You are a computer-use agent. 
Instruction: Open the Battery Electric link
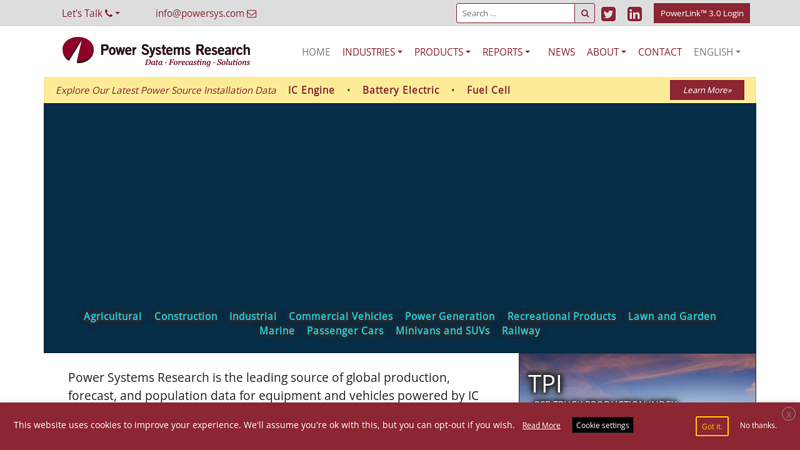401,90
